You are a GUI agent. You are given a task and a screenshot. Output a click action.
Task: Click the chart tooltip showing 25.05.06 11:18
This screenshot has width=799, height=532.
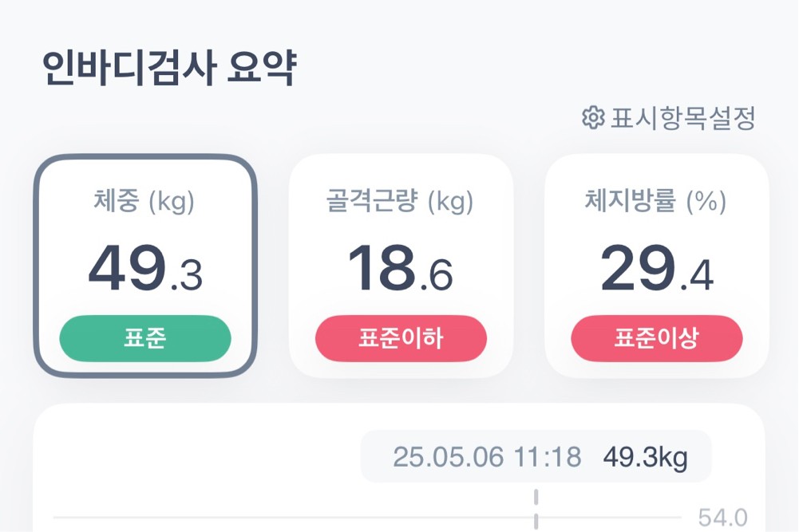[x=487, y=458]
